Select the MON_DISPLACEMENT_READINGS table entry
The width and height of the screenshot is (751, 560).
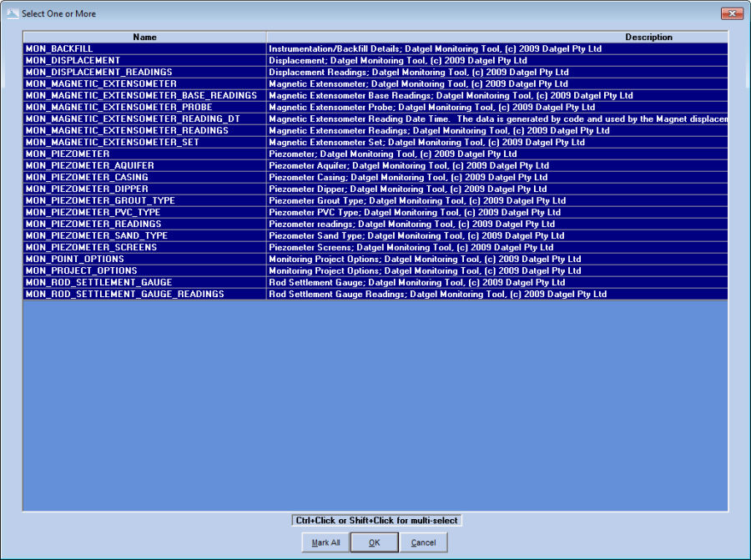pos(98,73)
